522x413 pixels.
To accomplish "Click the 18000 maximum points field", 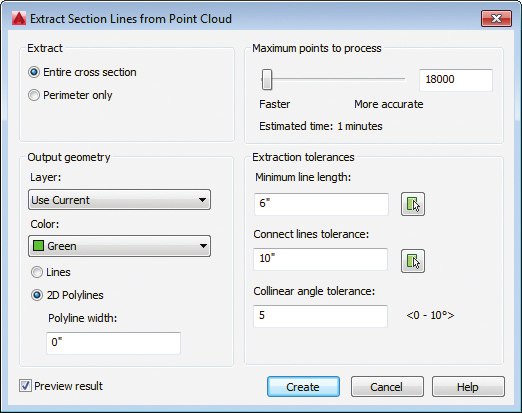I will 456,80.
